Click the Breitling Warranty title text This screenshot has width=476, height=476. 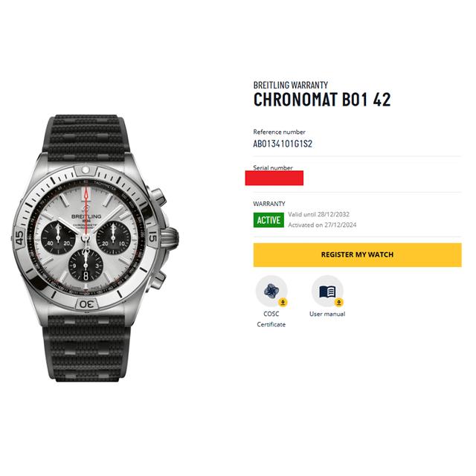[291, 85]
